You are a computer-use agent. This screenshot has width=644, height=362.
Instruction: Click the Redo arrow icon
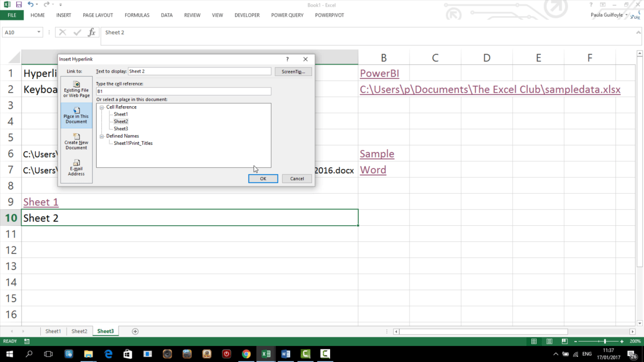[46, 5]
